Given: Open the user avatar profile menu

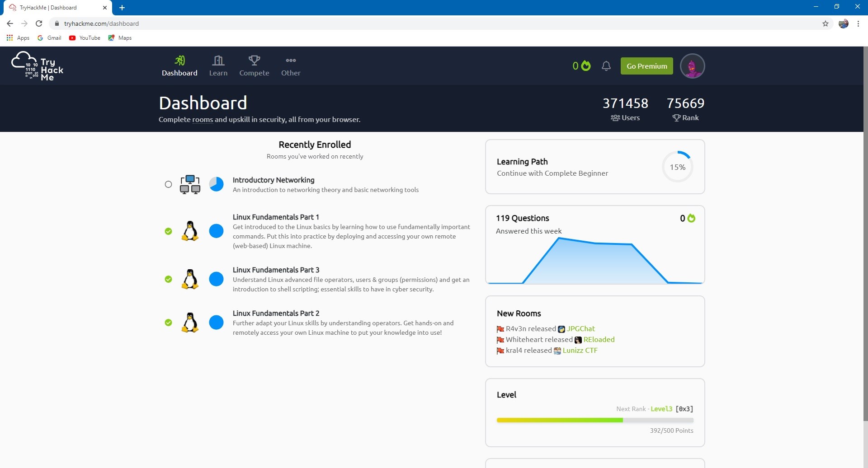Looking at the screenshot, I should 692,66.
